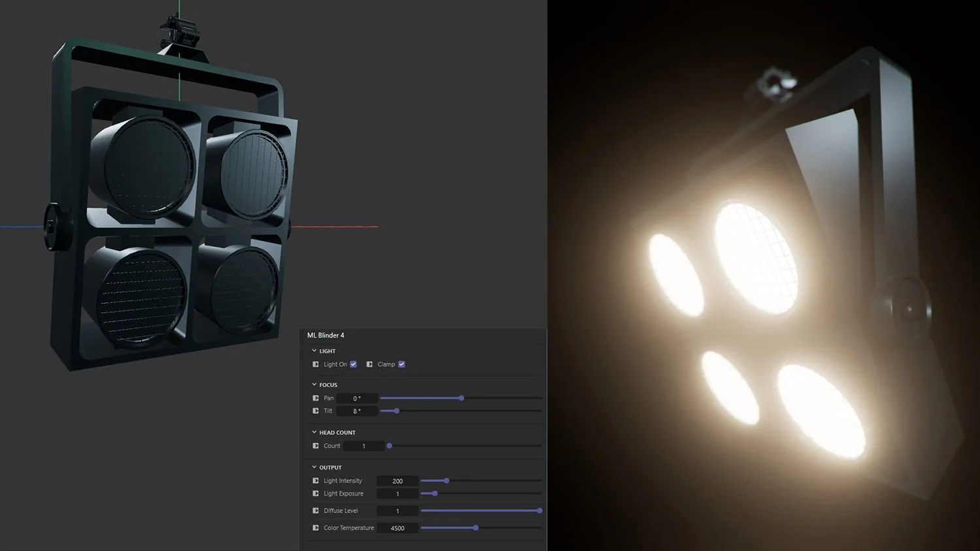
Task: Click the Color Temperature slider handle
Action: [x=476, y=527]
